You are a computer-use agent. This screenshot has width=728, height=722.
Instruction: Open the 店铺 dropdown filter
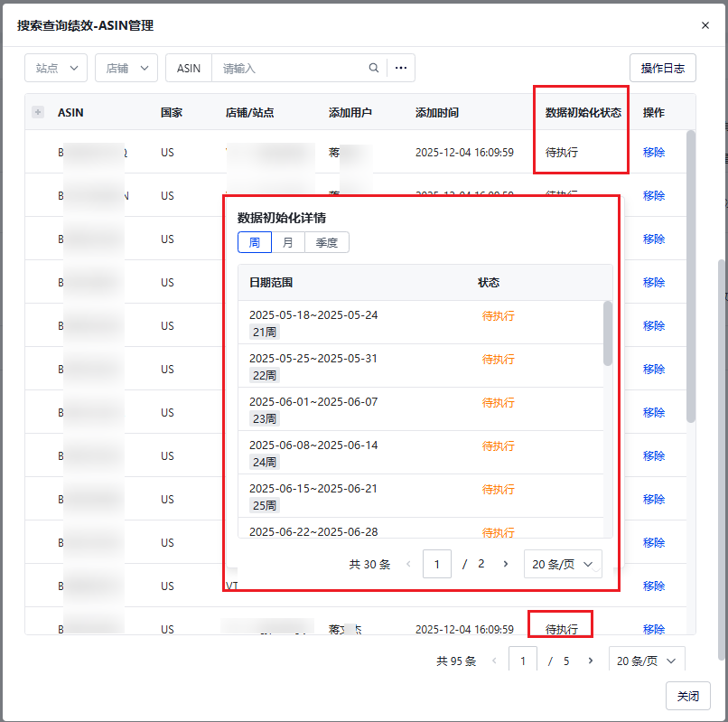pos(126,68)
